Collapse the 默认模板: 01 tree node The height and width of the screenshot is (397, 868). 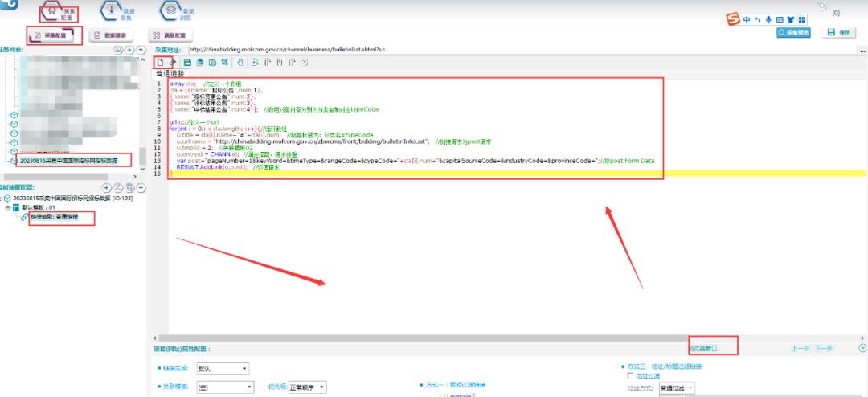(7, 207)
